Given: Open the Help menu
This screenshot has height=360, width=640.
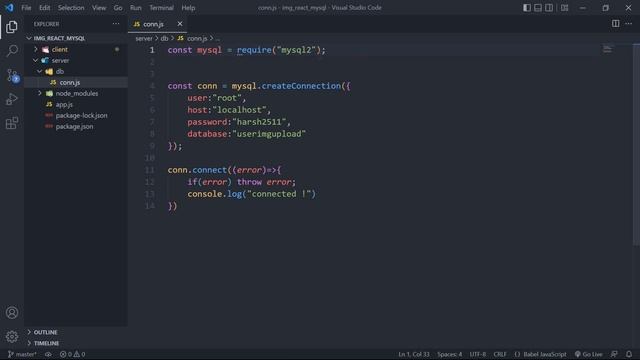Looking at the screenshot, I should [x=188, y=8].
